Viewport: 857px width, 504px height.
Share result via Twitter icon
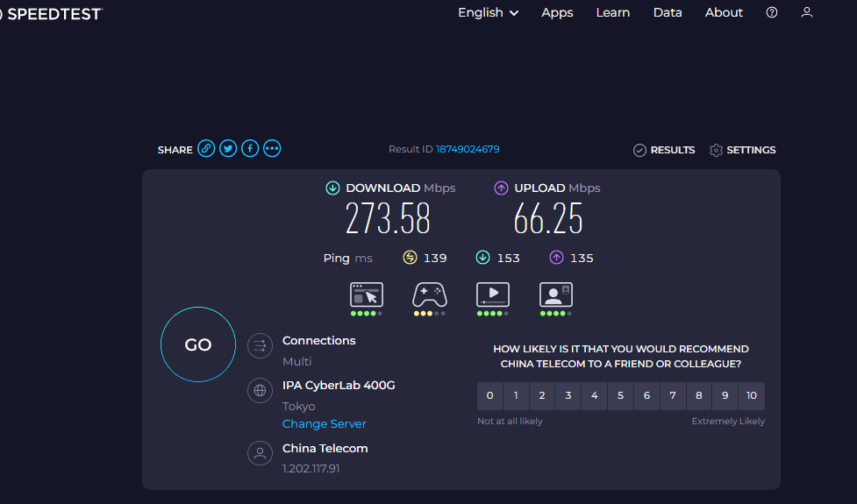tap(228, 149)
